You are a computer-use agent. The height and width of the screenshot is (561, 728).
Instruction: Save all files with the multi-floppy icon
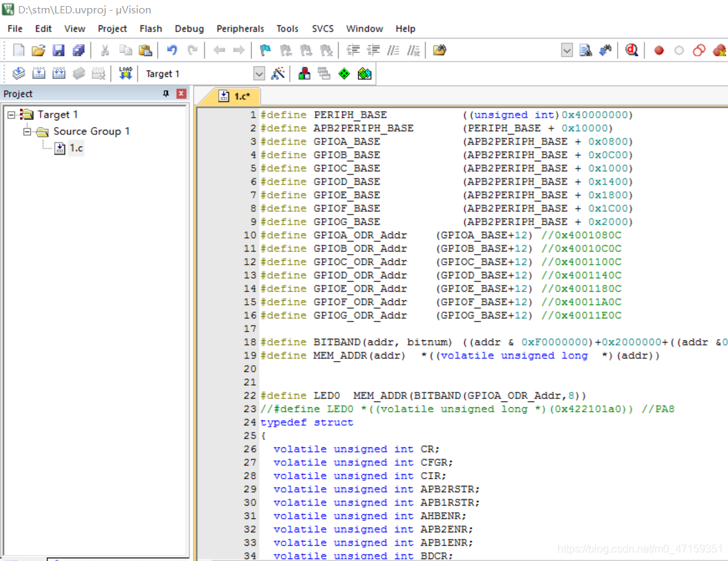click(x=79, y=50)
